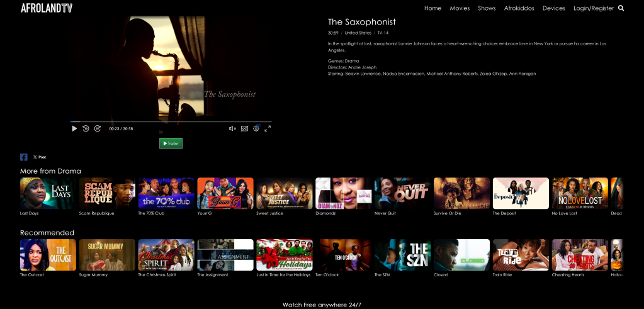644x309 pixels.
Task: Click the X Post share button
Action: point(40,157)
